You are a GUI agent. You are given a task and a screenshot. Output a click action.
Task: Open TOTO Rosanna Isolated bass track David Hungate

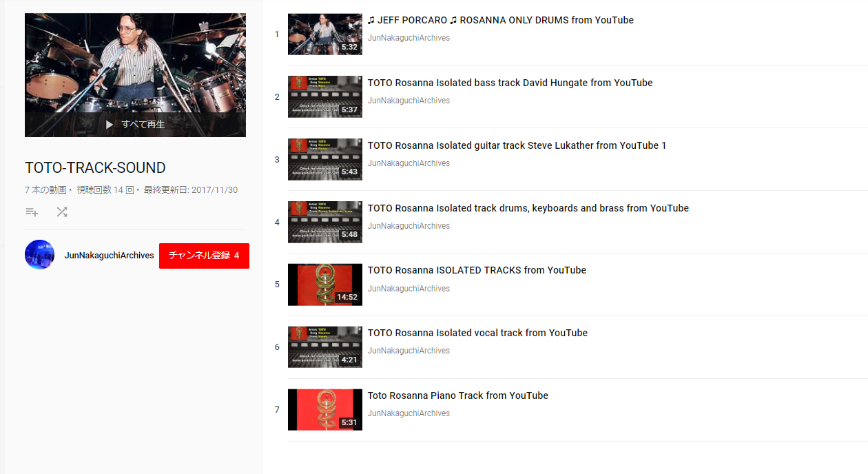[x=510, y=83]
